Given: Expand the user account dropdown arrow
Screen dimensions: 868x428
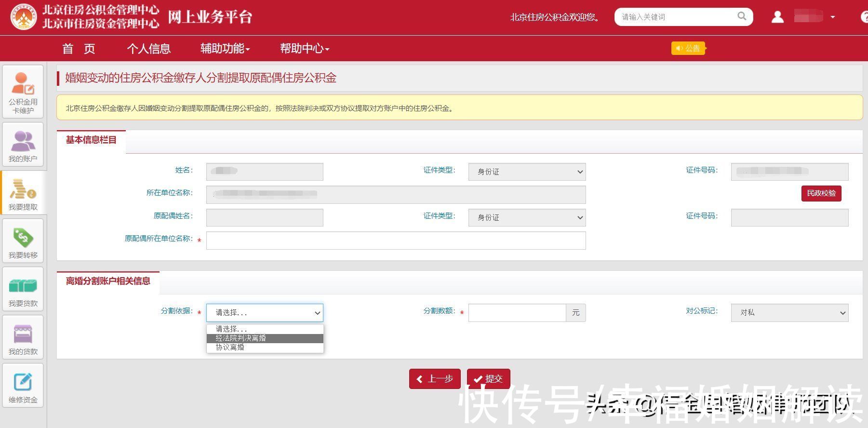Looking at the screenshot, I should [x=832, y=17].
